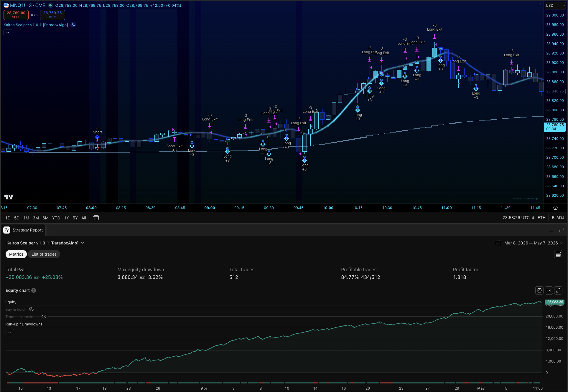Viewport: 568px width, 392px height.
Task: Click the 25,083.36 equity value label
Action: (x=555, y=302)
